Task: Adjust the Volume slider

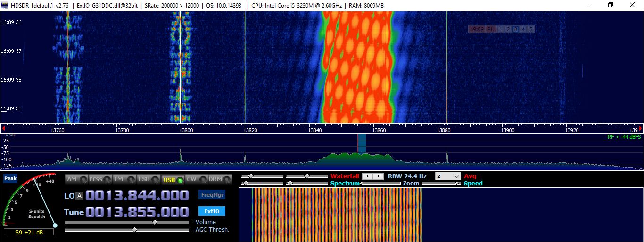Action: coord(127,222)
